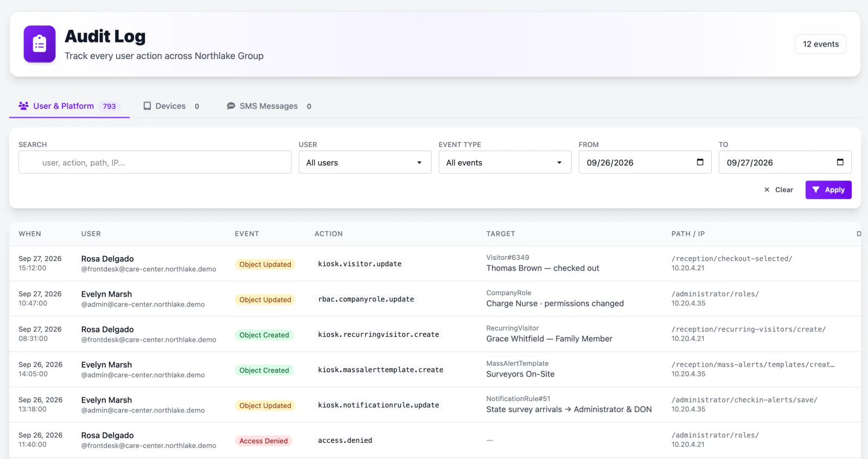Expand the All events type dropdown
868x459 pixels.
pyautogui.click(x=505, y=162)
